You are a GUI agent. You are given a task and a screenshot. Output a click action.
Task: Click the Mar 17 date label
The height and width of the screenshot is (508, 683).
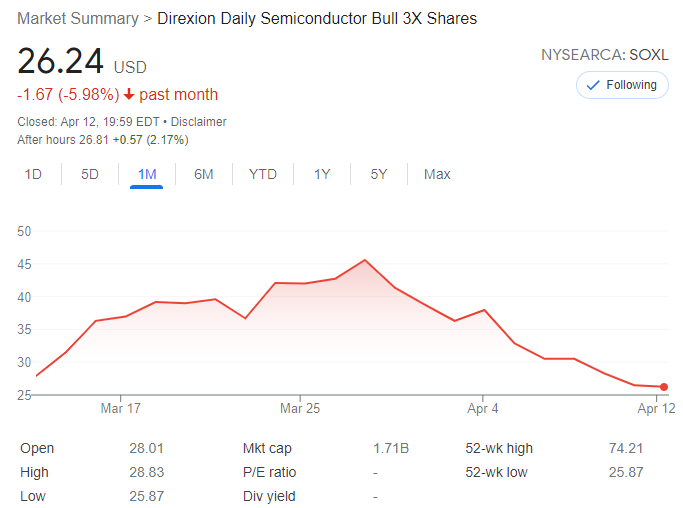point(120,409)
